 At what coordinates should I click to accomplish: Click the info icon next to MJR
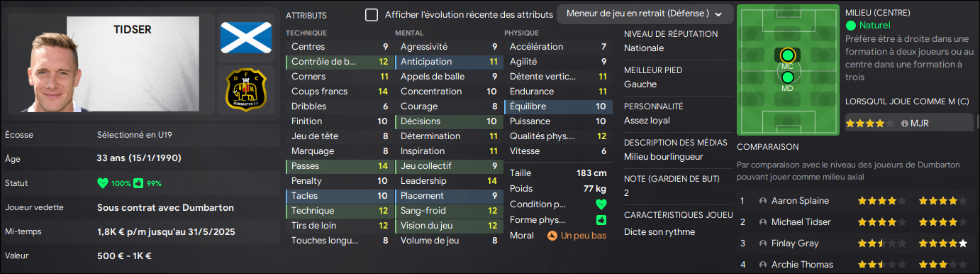905,124
